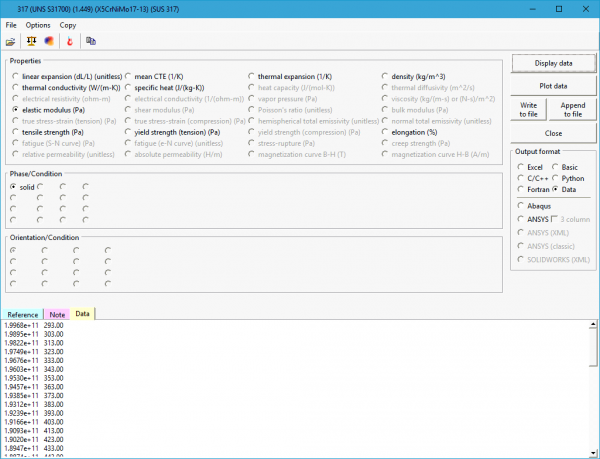
Task: Click the Plot data button
Action: tap(553, 86)
